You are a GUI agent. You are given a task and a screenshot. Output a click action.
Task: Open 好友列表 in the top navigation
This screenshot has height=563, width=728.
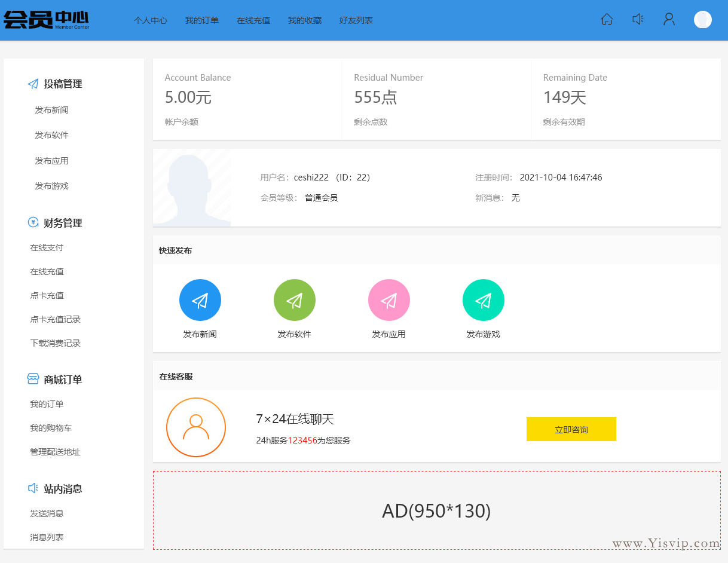point(356,20)
